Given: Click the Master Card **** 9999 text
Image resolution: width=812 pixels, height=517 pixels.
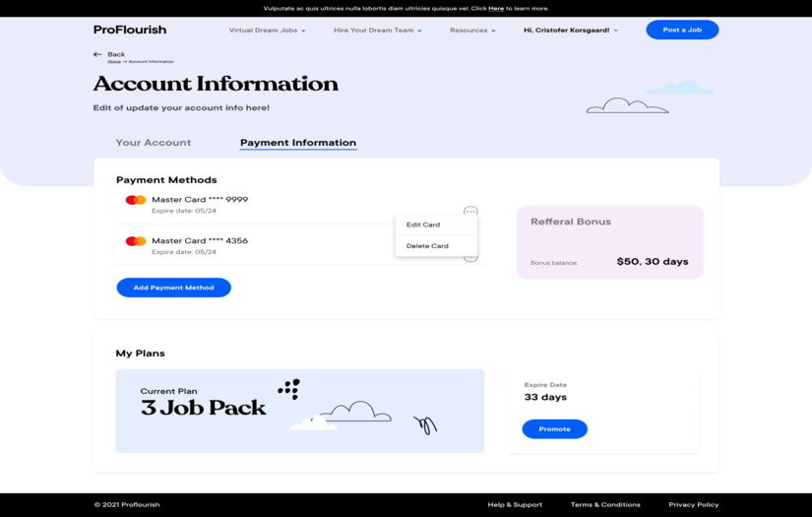Looking at the screenshot, I should point(200,200).
